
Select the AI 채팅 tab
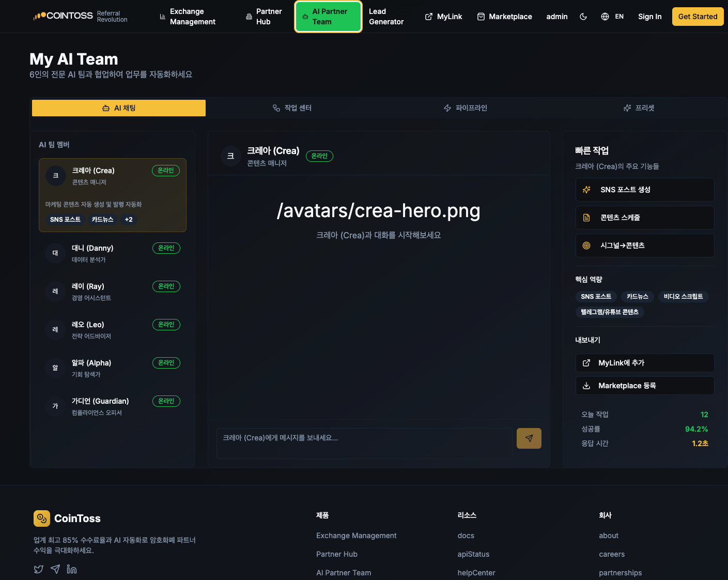119,108
